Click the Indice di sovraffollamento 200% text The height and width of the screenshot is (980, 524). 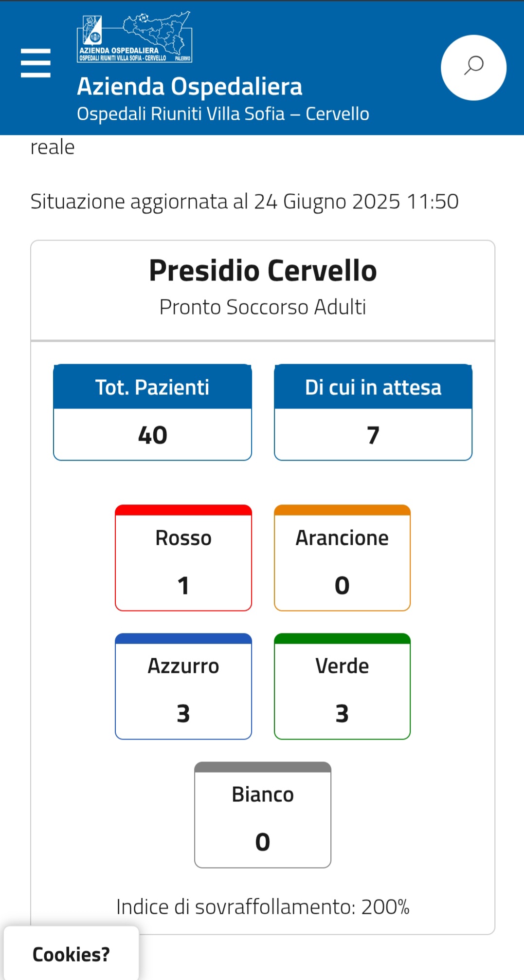tap(263, 907)
